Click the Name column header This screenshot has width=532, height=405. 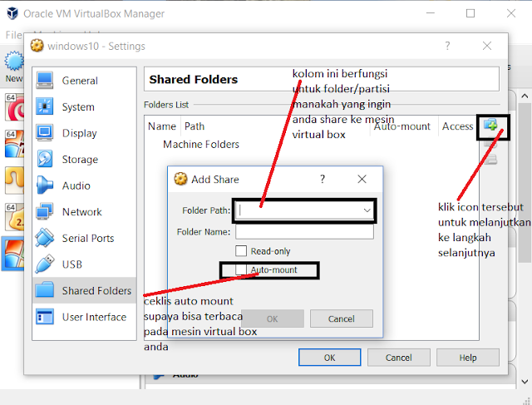162,126
